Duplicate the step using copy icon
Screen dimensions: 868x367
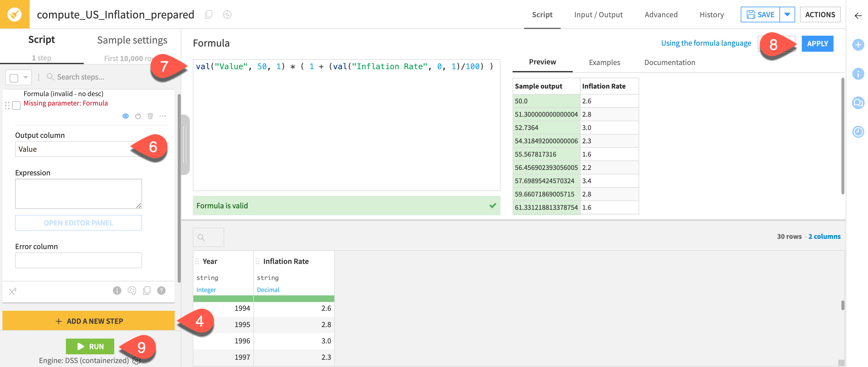pyautogui.click(x=147, y=291)
